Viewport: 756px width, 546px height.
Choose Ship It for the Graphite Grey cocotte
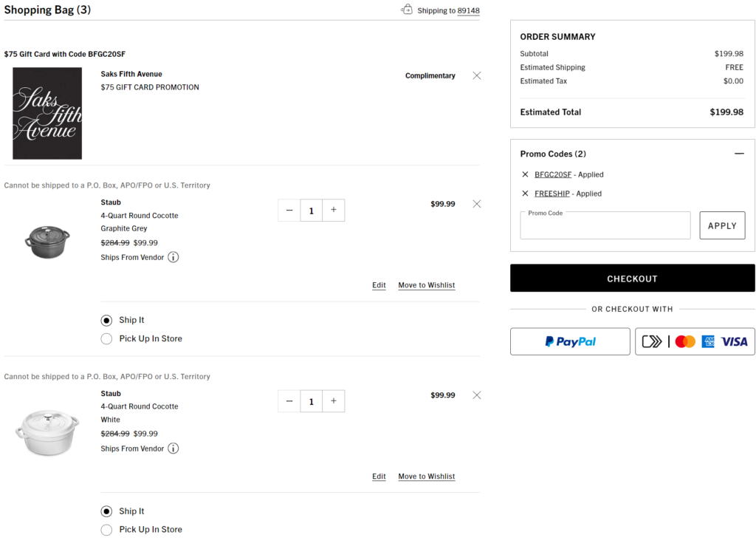107,321
